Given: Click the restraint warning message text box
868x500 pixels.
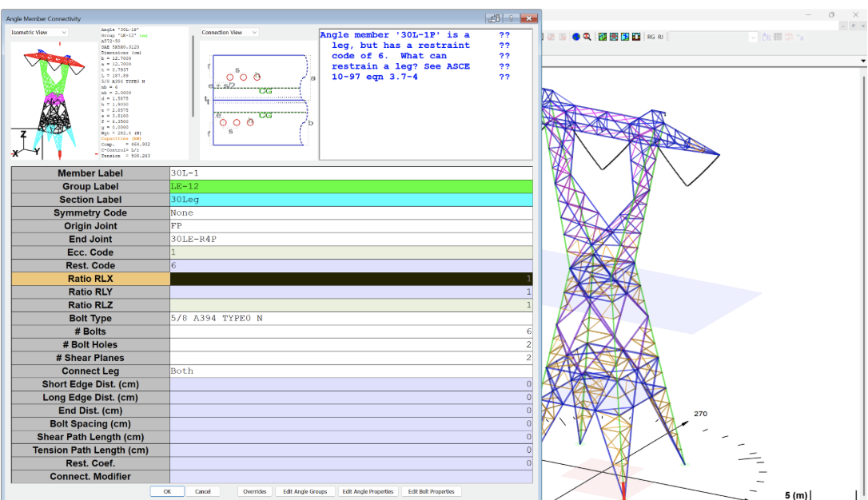Looking at the screenshot, I should [x=426, y=94].
